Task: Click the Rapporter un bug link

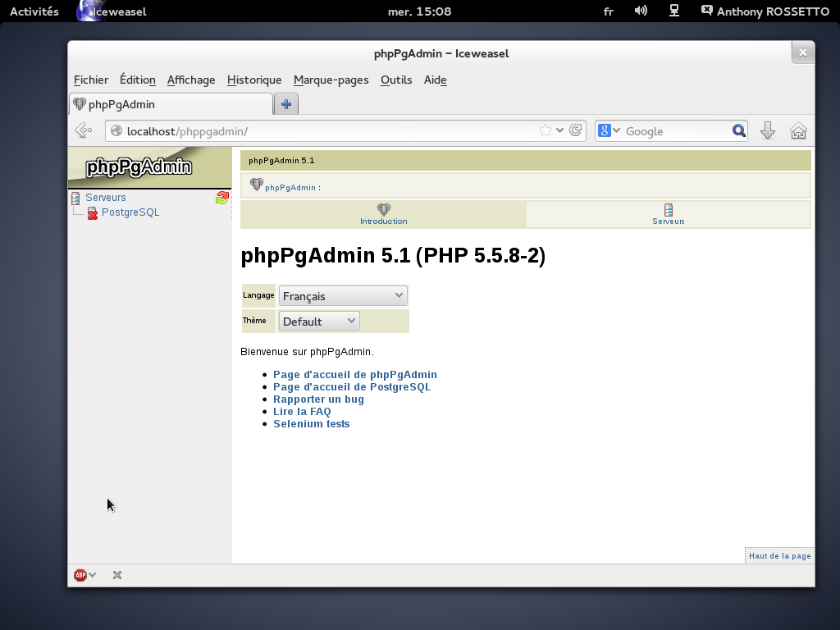Action: pos(319,399)
